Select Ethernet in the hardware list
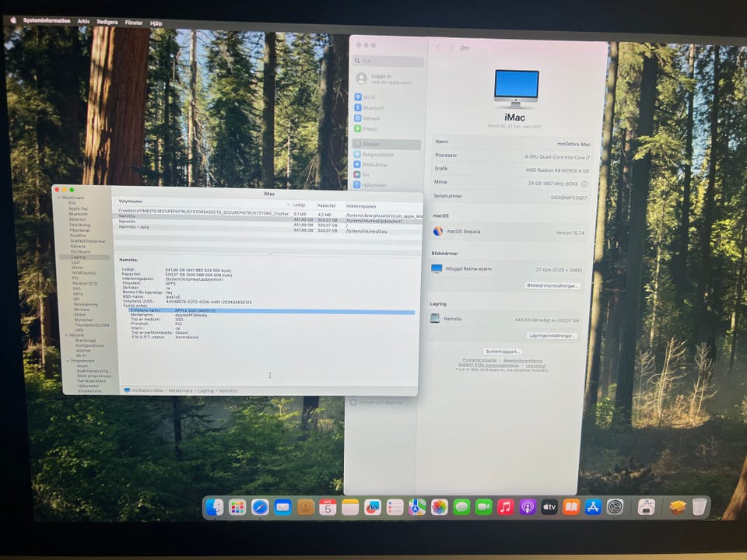747x560 pixels. 77,219
